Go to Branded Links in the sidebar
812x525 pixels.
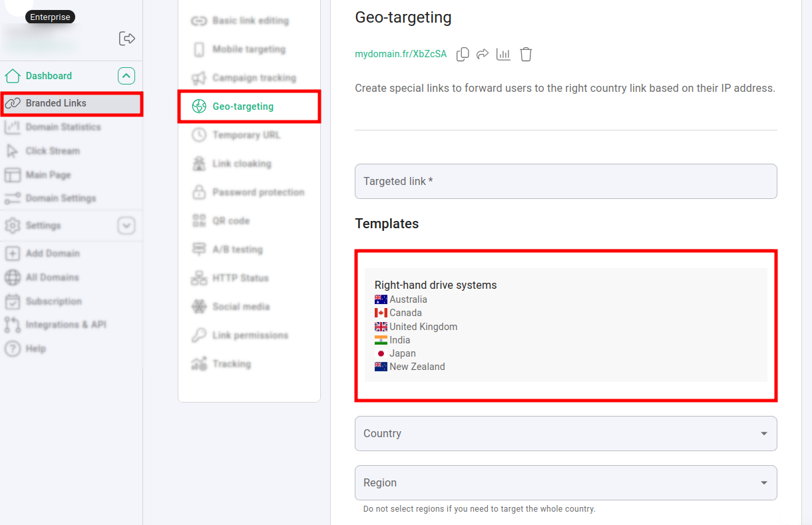(56, 103)
